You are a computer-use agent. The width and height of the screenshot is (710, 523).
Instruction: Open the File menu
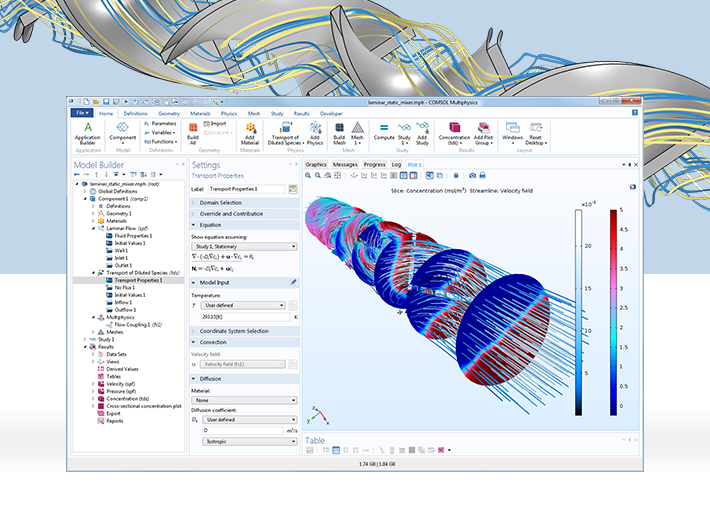pos(82,113)
